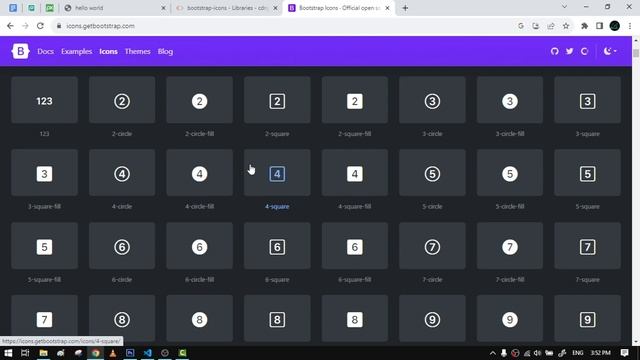Expand the tab search chevron

(x=564, y=7)
